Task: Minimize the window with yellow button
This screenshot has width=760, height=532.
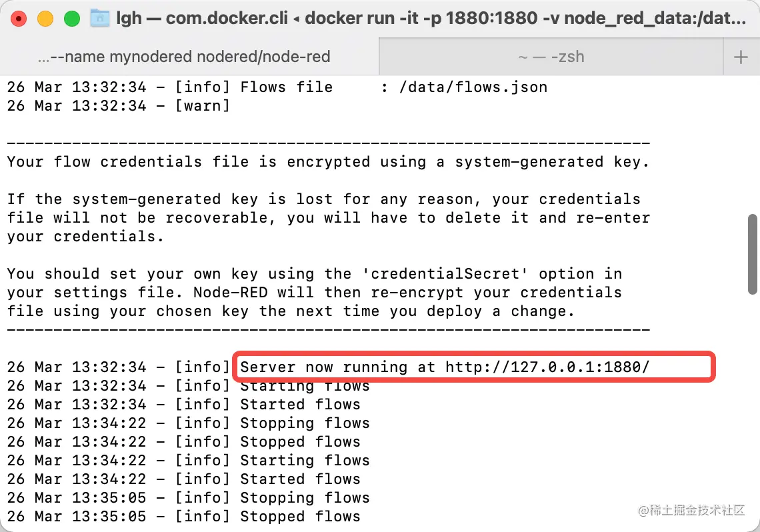Action: (x=45, y=19)
